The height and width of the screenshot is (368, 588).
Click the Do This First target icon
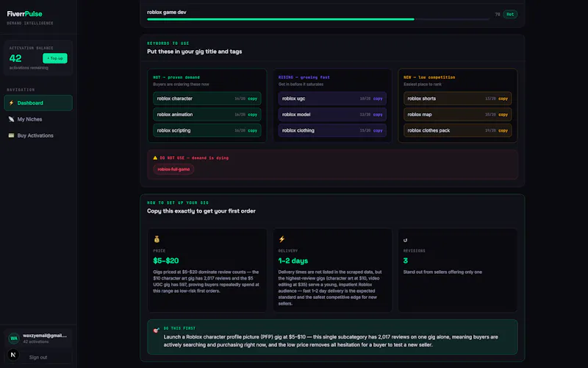pyautogui.click(x=157, y=330)
